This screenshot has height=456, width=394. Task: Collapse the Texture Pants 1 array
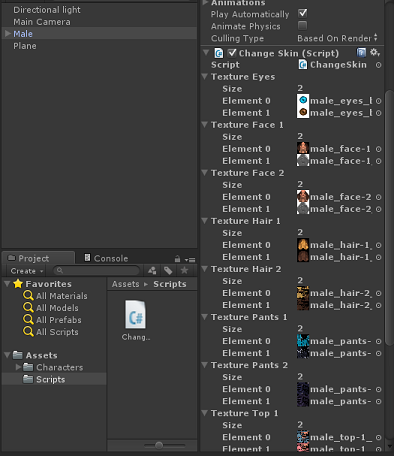click(205, 317)
